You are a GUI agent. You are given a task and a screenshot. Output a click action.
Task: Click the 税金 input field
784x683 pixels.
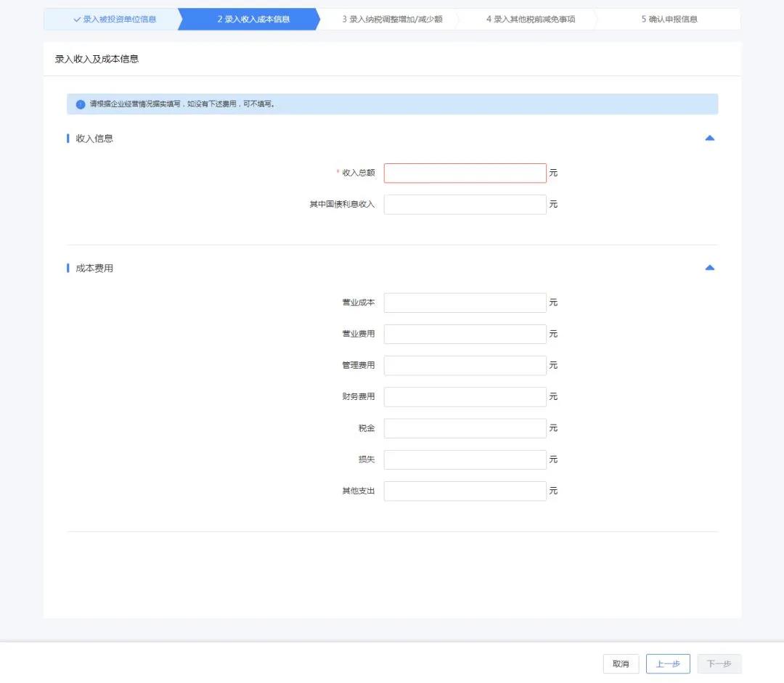coord(465,428)
